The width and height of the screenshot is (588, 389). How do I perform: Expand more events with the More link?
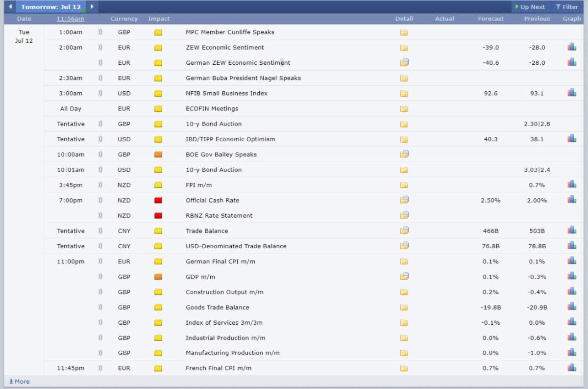[x=19, y=382]
